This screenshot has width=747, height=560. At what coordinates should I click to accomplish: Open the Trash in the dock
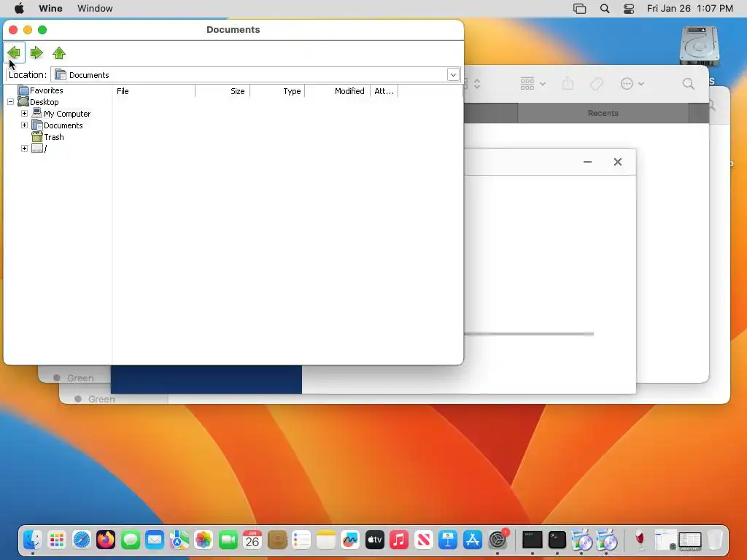(715, 540)
